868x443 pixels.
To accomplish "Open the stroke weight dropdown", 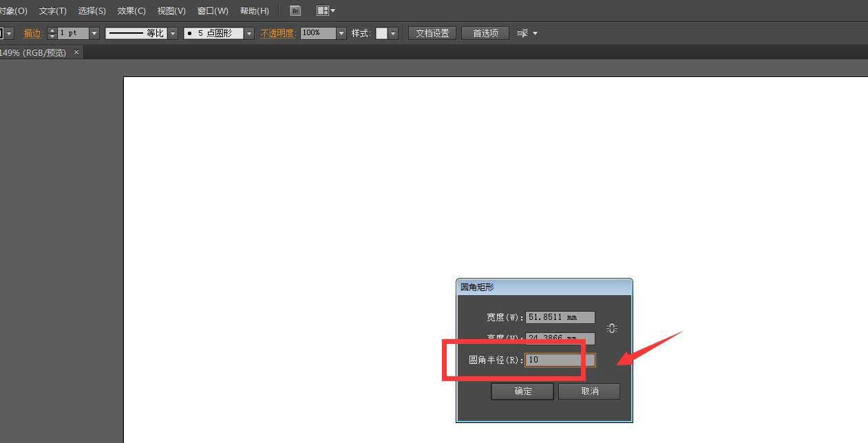I will point(94,32).
